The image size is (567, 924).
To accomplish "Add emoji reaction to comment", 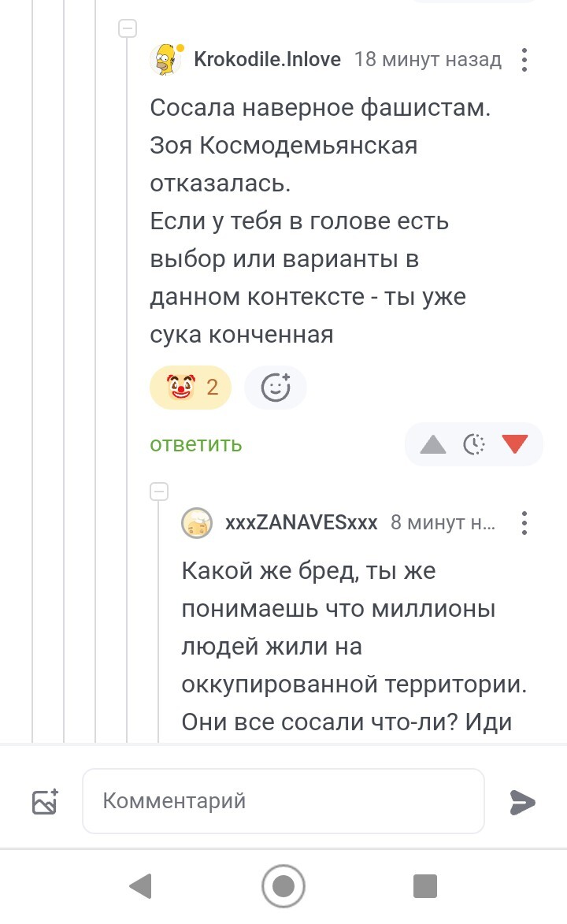I will [275, 388].
